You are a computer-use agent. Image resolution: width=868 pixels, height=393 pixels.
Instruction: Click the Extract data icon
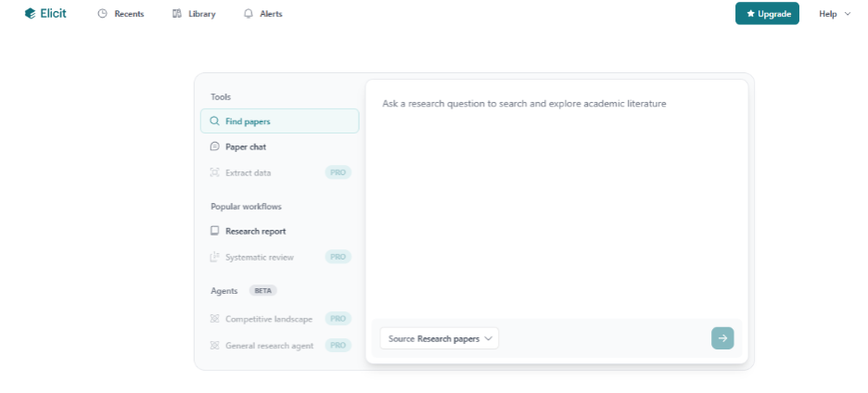[214, 172]
